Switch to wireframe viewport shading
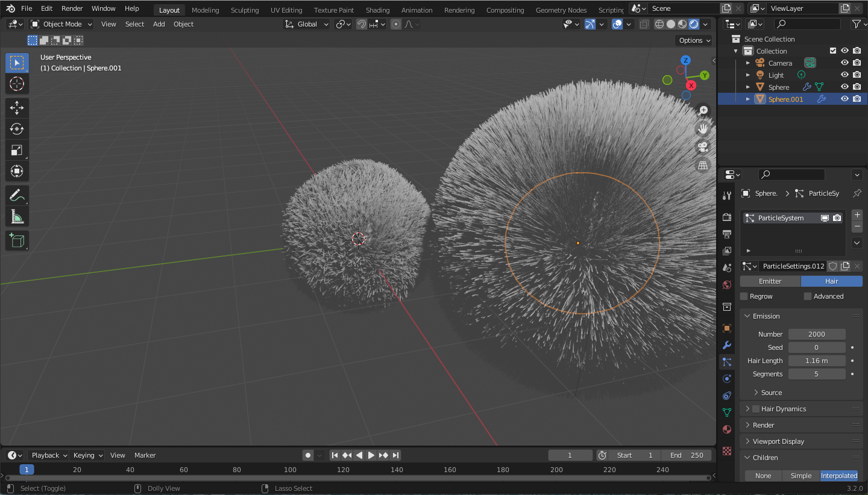This screenshot has width=868, height=495. [659, 24]
